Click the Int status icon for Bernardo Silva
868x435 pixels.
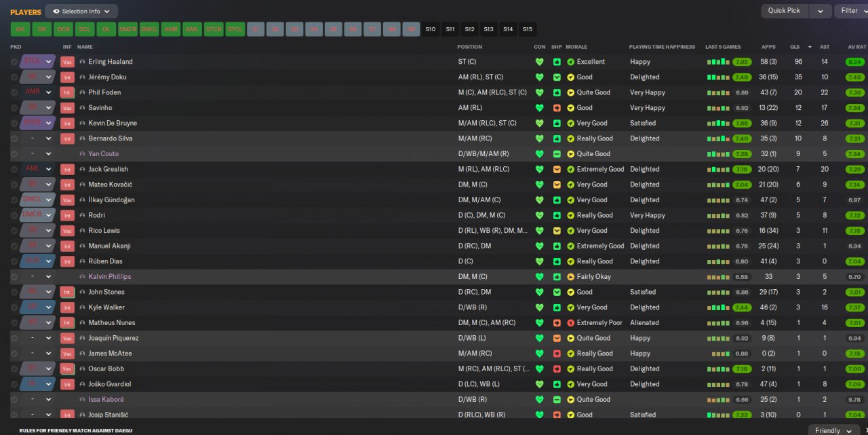(67, 138)
